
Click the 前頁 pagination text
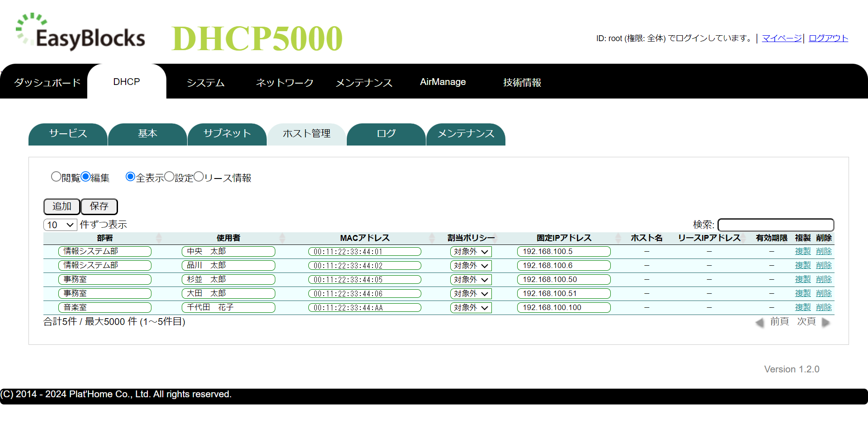point(779,321)
